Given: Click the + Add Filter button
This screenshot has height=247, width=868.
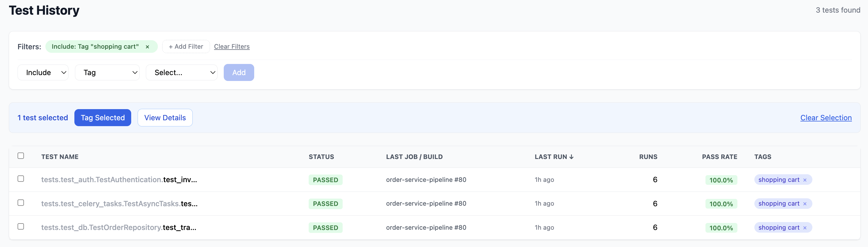Looking at the screenshot, I should (186, 47).
